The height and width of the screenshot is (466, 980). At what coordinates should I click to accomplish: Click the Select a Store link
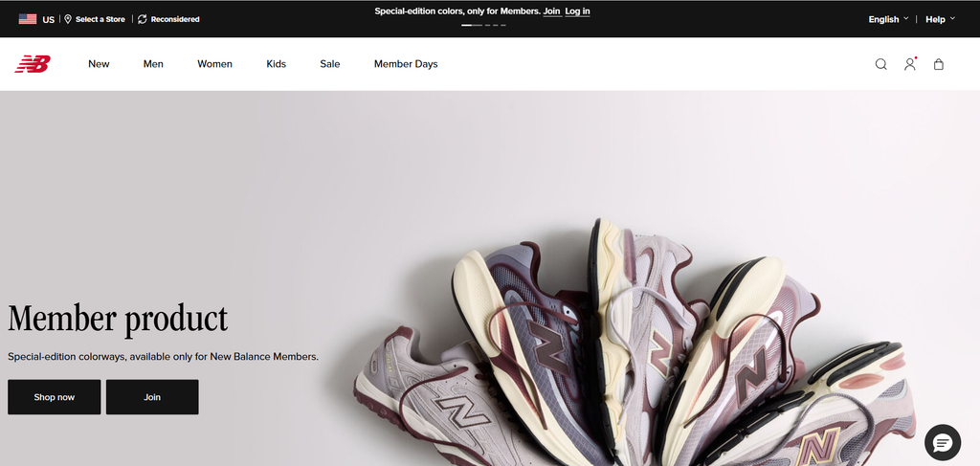pyautogui.click(x=100, y=19)
